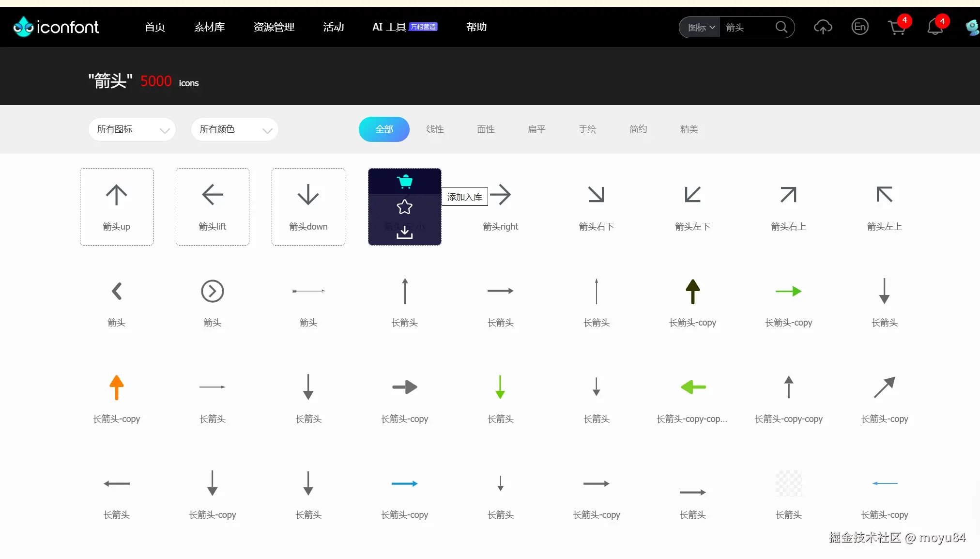Select the 线性 style filter
The height and width of the screenshot is (559, 980).
point(435,129)
